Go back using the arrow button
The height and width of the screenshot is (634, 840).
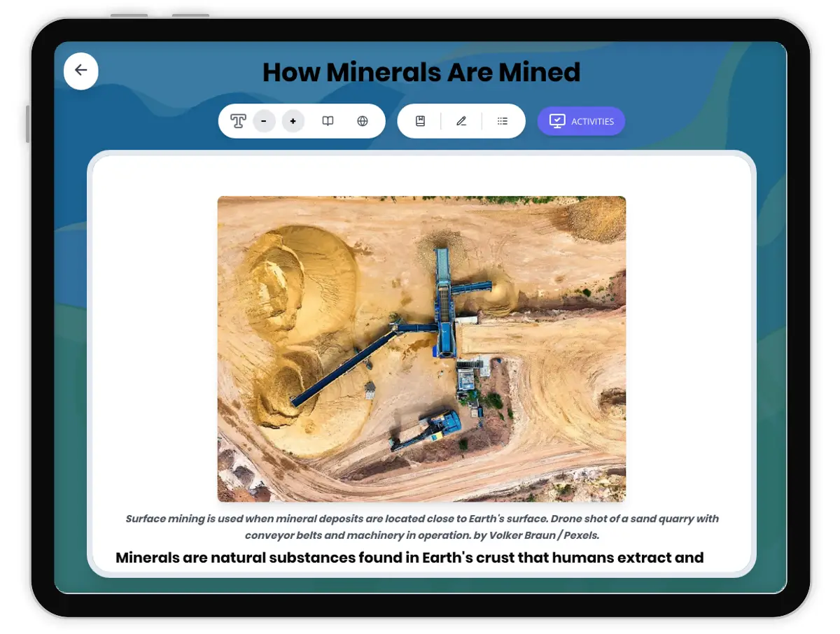(x=81, y=71)
